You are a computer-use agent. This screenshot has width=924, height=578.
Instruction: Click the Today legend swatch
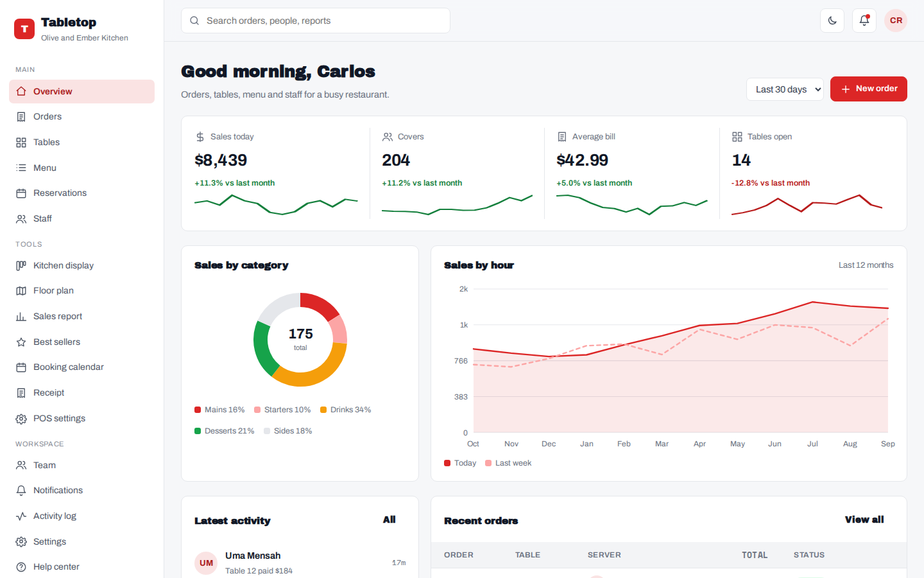pyautogui.click(x=447, y=463)
